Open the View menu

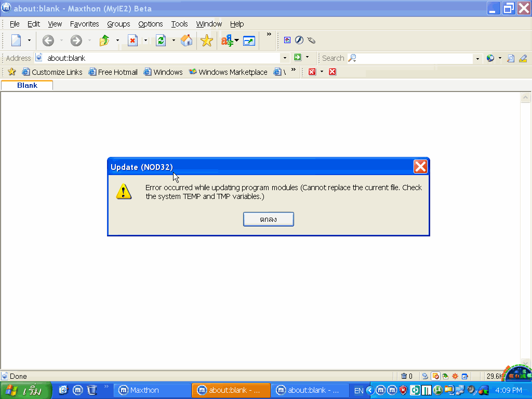[55, 24]
